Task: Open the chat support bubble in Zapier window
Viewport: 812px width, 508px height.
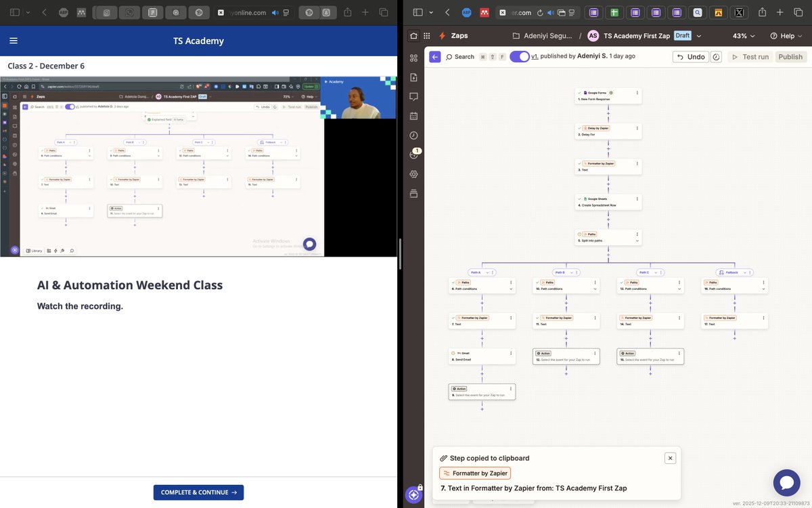Action: tap(786, 483)
